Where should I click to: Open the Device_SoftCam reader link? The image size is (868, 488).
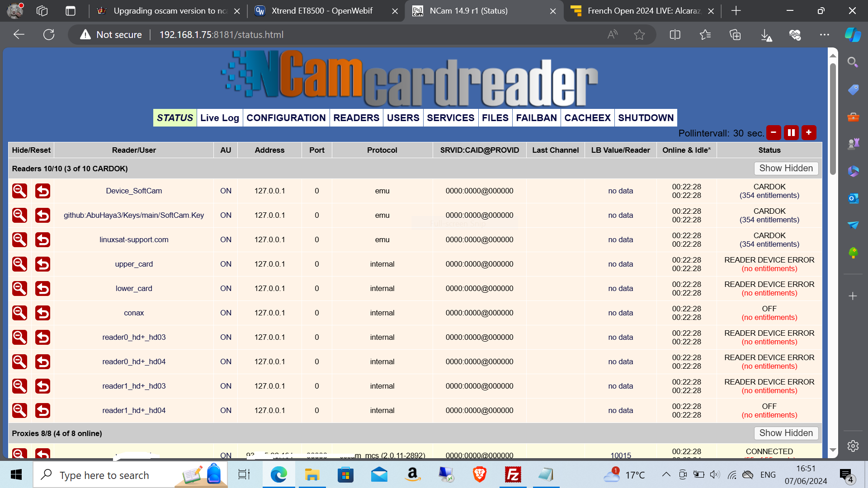coord(134,191)
